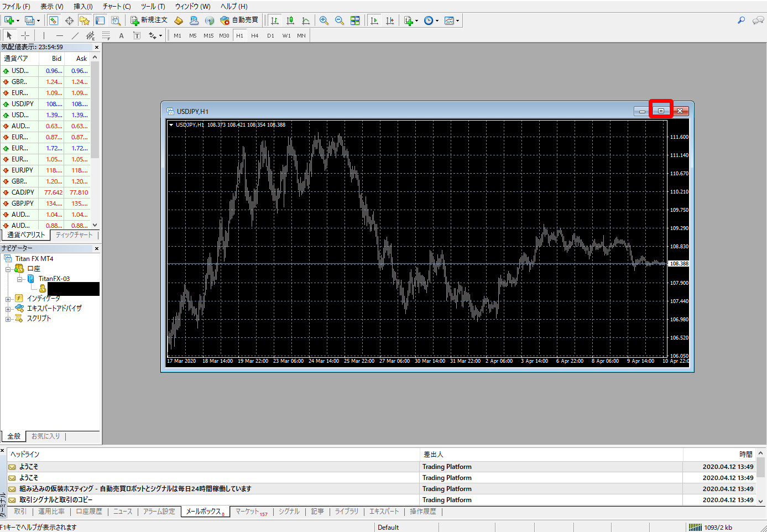Viewport: 767px width, 532px height.
Task: Open the new chart dropdown arrow
Action: (x=18, y=21)
